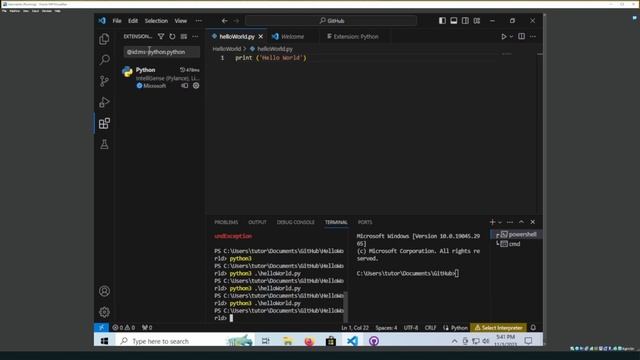Image resolution: width=640 pixels, height=360 pixels.
Task: Select the Extensions view icon
Action: pyautogui.click(x=104, y=123)
